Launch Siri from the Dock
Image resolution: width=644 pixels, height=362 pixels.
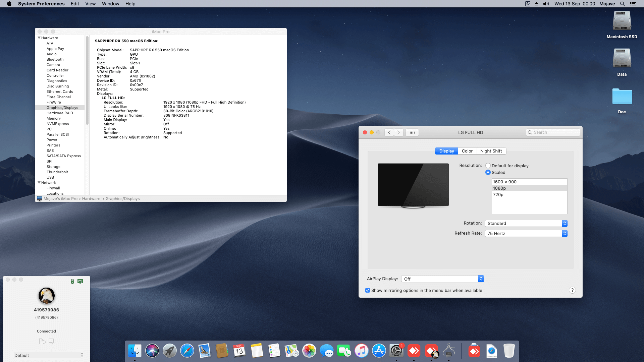[x=152, y=351]
